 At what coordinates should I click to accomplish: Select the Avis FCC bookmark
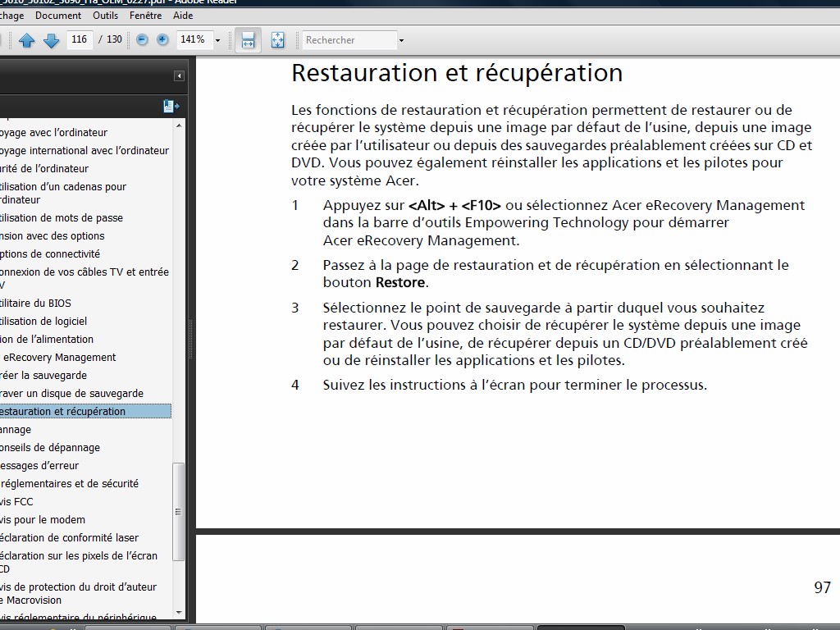pyautogui.click(x=16, y=502)
